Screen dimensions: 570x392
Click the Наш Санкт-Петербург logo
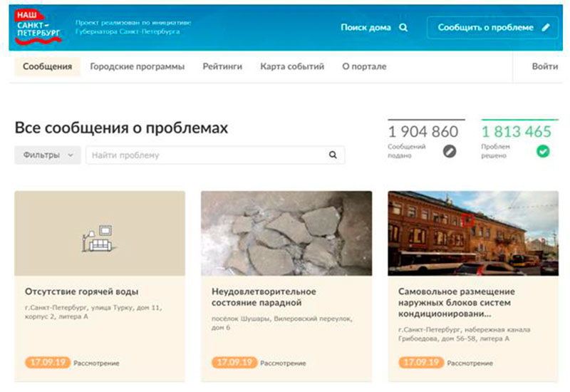[38, 26]
